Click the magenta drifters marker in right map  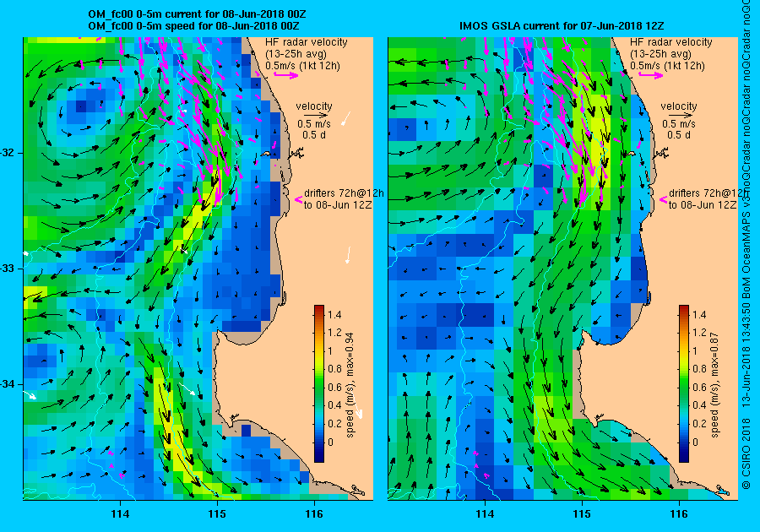(663, 199)
